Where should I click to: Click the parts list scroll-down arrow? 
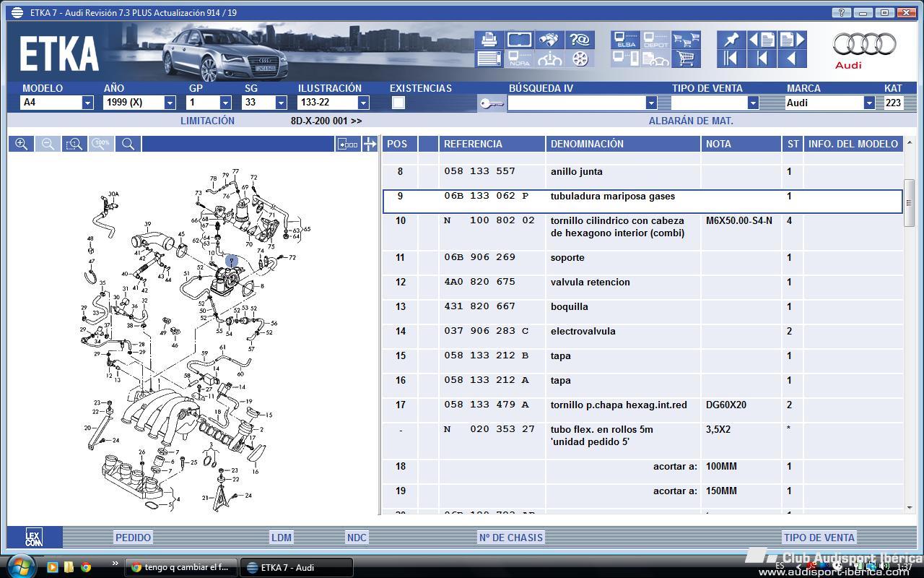pyautogui.click(x=909, y=509)
